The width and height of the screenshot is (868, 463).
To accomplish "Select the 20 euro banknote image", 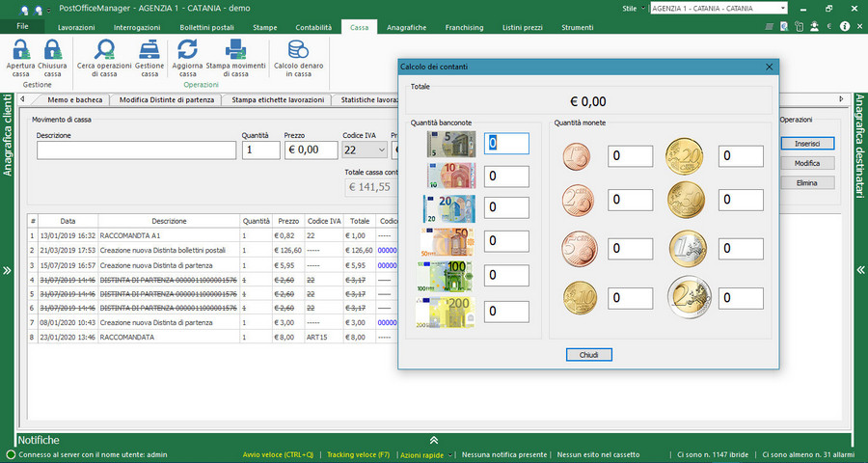I will 448,208.
